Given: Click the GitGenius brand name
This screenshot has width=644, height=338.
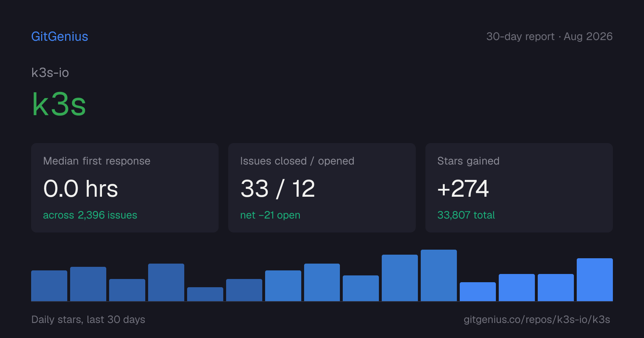Looking at the screenshot, I should [60, 36].
